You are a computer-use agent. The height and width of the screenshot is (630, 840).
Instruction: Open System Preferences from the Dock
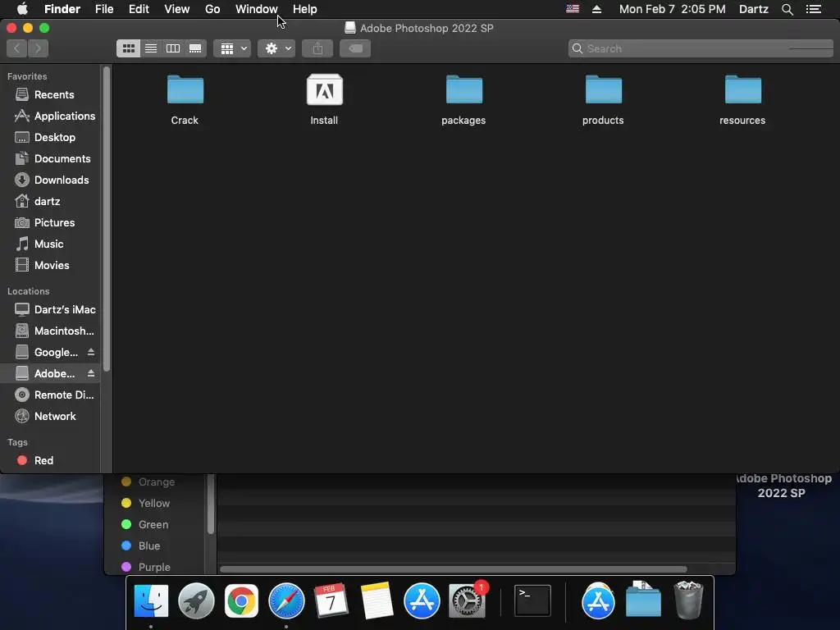(468, 600)
